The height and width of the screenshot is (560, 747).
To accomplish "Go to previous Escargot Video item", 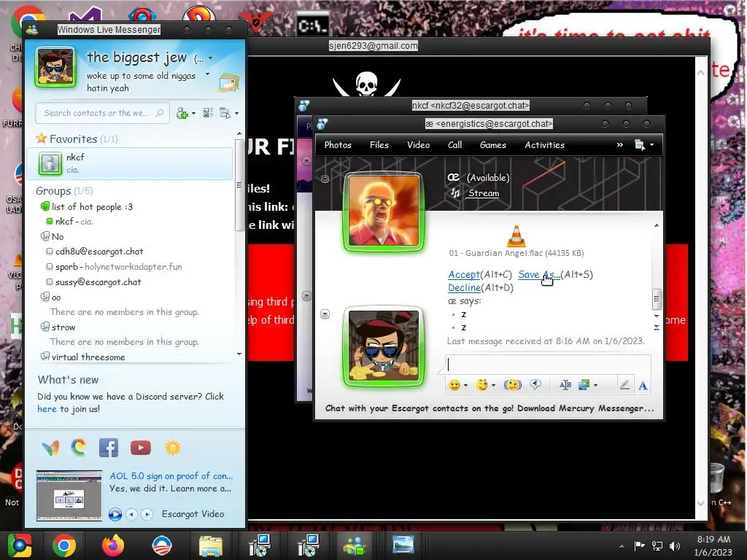I will (x=132, y=514).
